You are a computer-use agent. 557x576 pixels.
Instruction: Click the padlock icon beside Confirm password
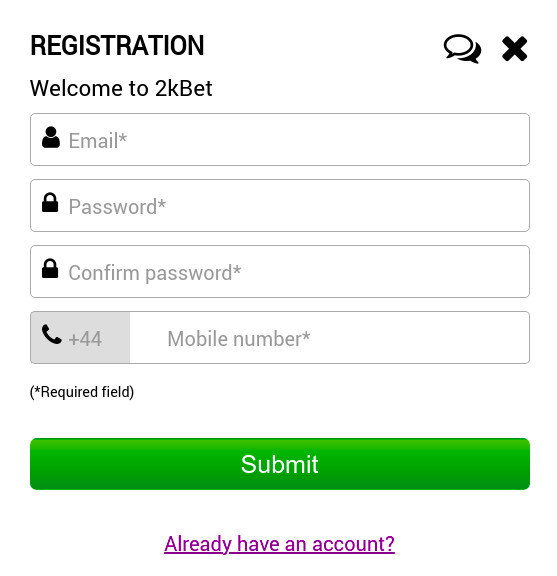[50, 269]
